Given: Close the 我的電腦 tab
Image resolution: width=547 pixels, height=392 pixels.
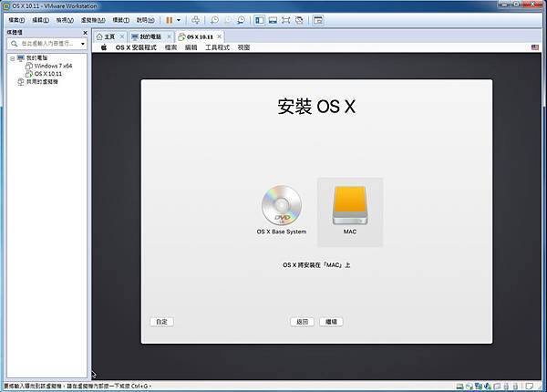Looking at the screenshot, I should 170,36.
